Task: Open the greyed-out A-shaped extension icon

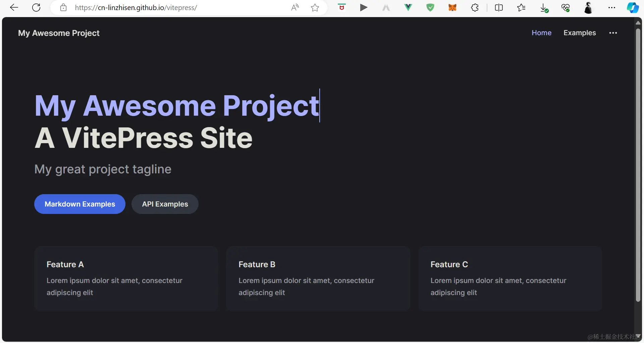Action: 386,7
